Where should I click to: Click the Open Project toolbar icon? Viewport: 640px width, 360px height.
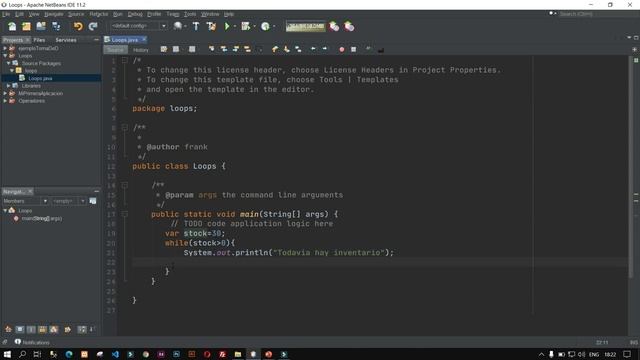(x=41, y=27)
